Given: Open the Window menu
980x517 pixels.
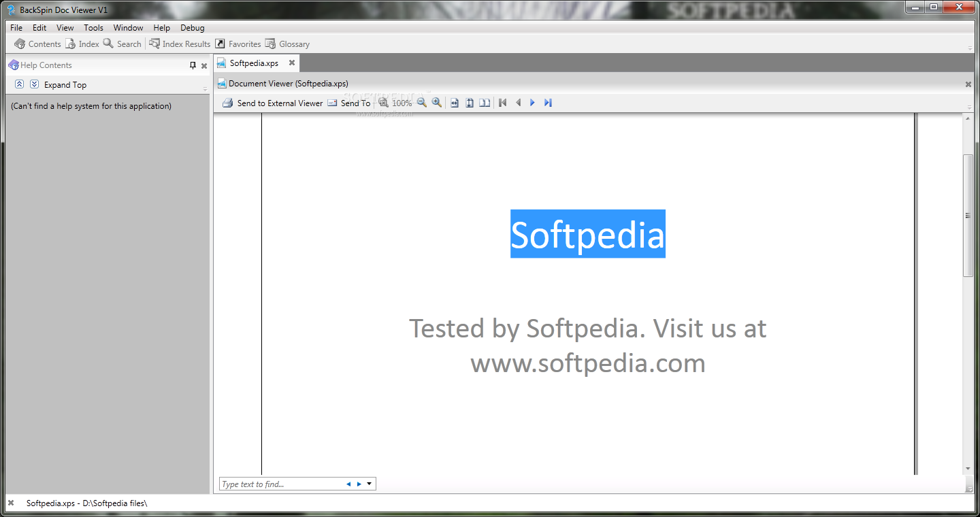Looking at the screenshot, I should pyautogui.click(x=128, y=28).
